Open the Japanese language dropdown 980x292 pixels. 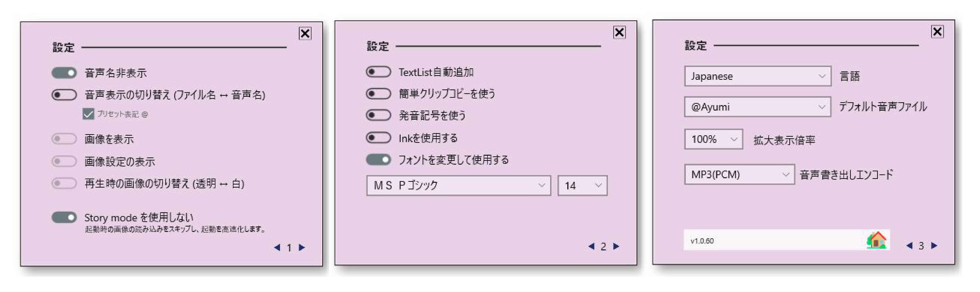pos(757,76)
